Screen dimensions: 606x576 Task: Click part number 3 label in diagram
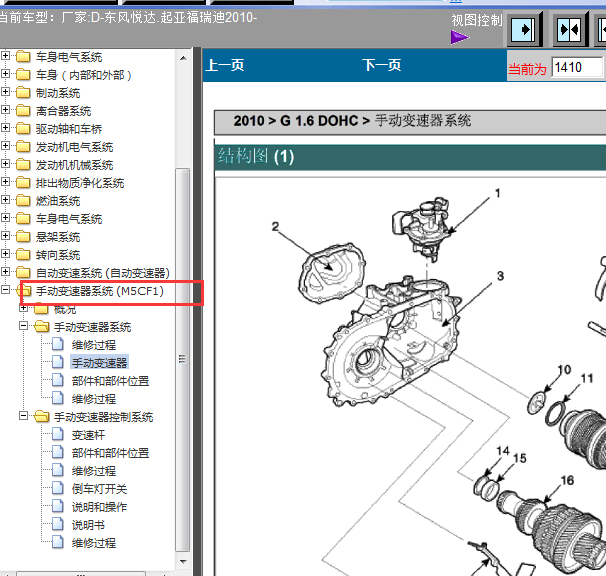tap(500, 276)
